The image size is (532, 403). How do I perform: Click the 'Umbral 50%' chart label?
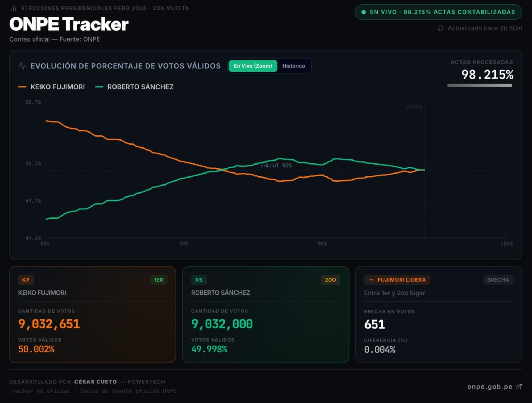(x=276, y=166)
